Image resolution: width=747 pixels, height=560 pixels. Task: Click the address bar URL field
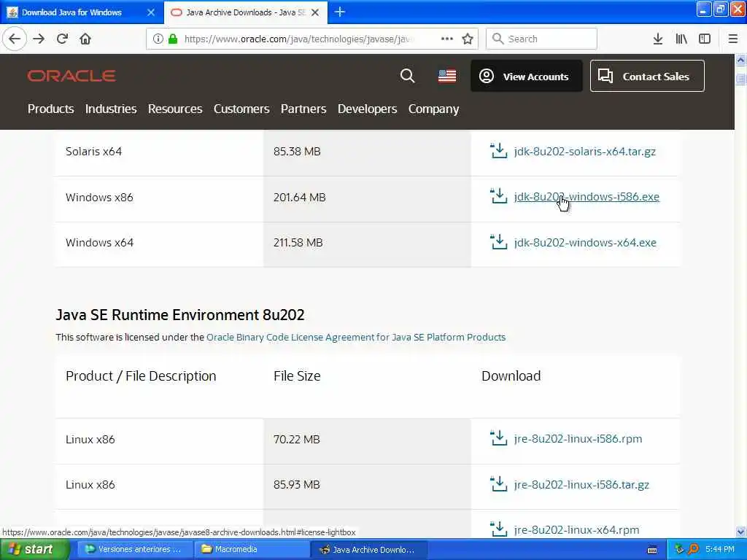click(298, 39)
